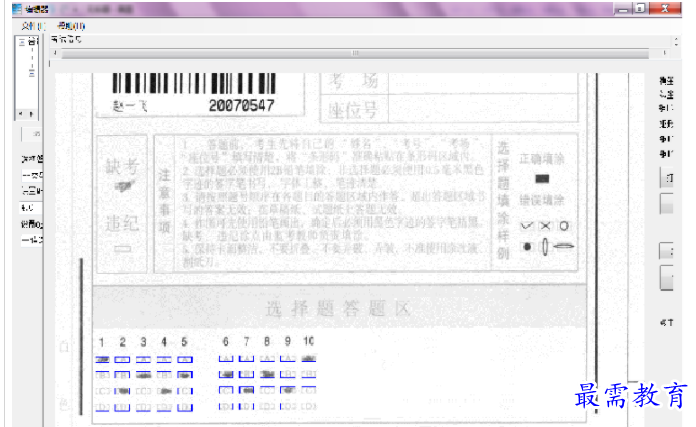This screenshot has height=427, width=696.
Task: Click the 缺考 mark box on the sheet
Action: 124,187
